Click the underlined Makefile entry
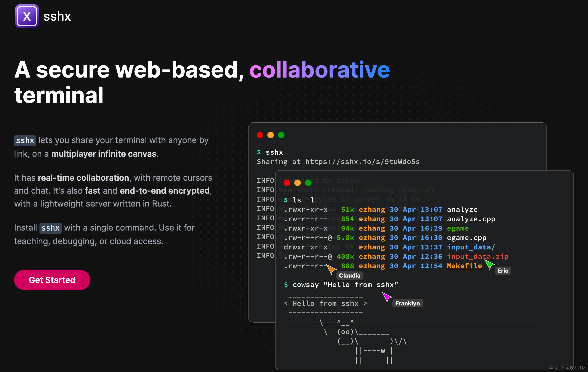The height and width of the screenshot is (372, 588). tap(464, 266)
